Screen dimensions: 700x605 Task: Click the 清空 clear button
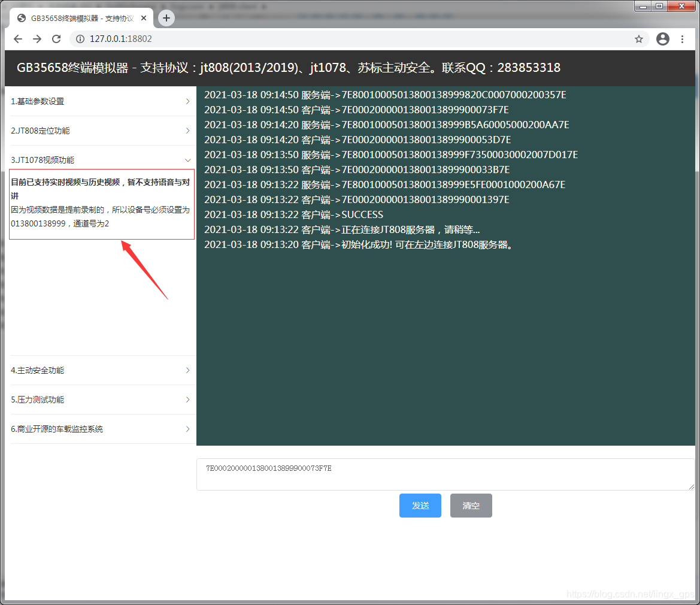coord(471,506)
